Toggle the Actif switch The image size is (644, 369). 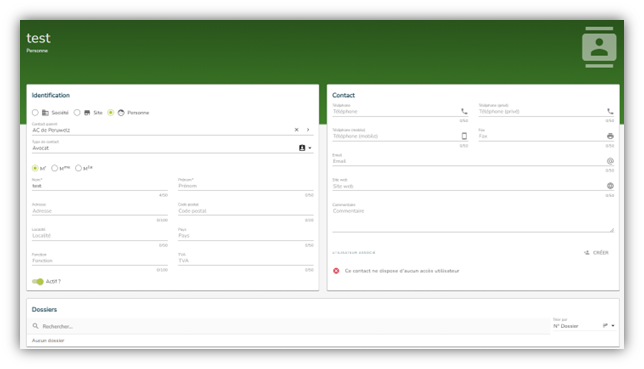coord(38,281)
